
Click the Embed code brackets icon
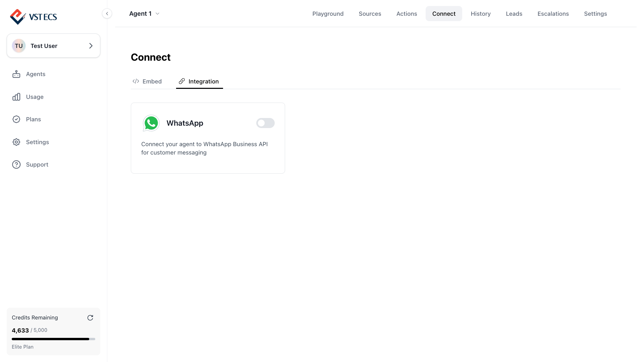coord(136,81)
